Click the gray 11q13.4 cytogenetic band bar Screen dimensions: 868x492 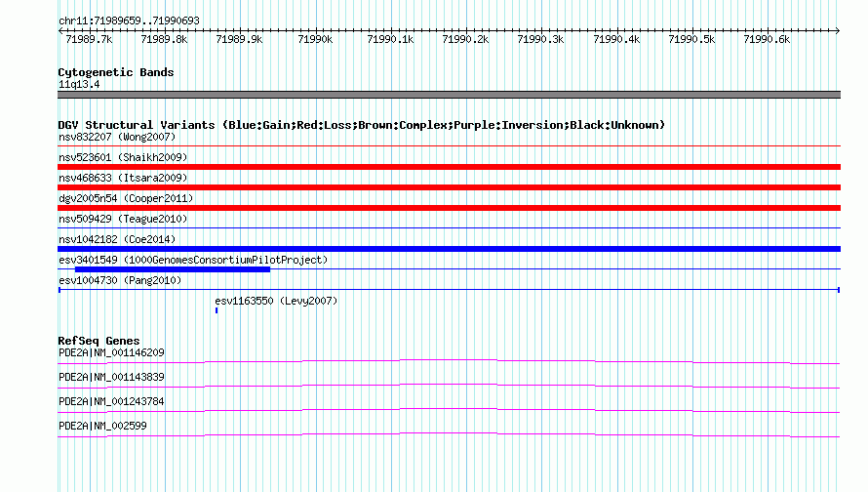(x=449, y=95)
